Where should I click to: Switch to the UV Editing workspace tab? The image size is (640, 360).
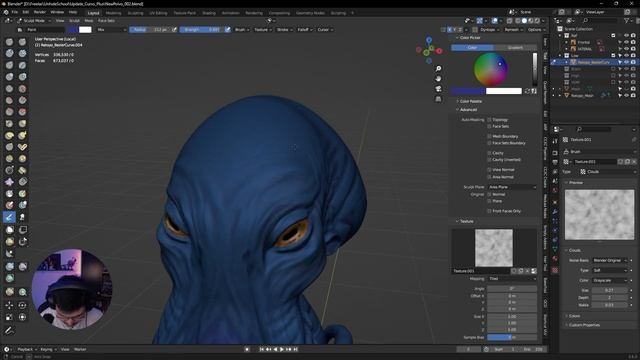pos(158,13)
